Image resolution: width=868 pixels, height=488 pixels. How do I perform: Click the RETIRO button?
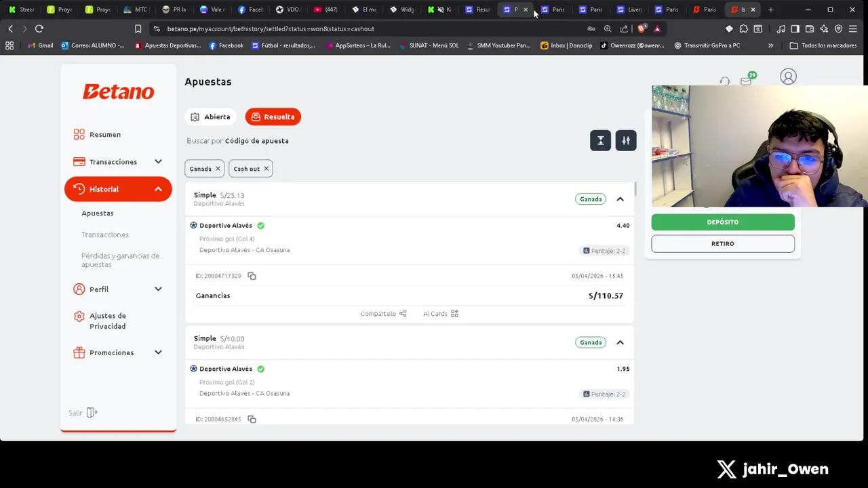tap(723, 243)
